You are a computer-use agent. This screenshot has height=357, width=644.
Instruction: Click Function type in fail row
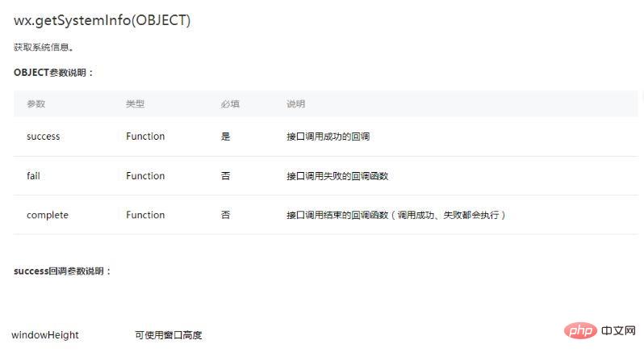145,176
